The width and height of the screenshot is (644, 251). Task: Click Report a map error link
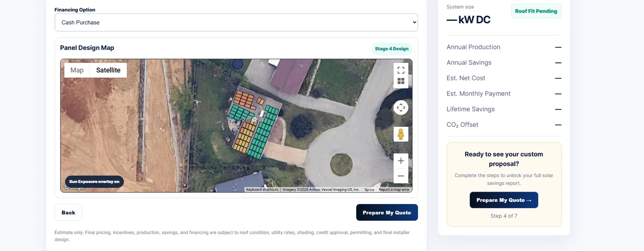tap(394, 190)
